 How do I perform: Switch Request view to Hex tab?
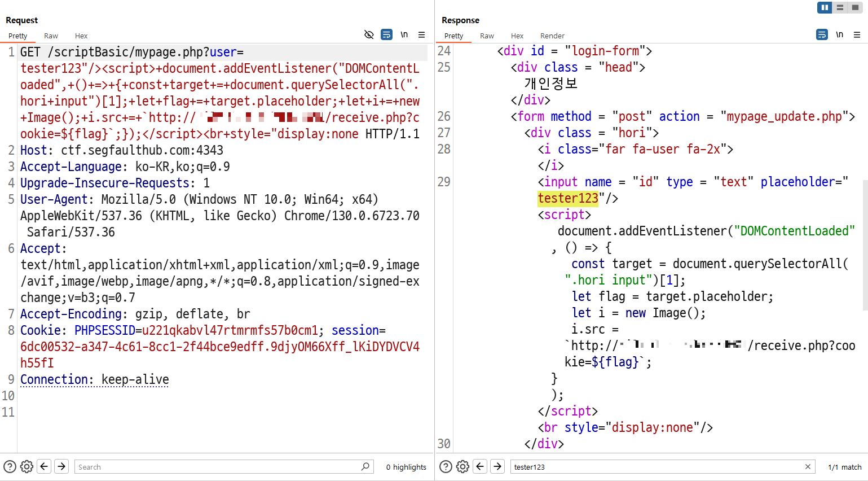tap(81, 36)
